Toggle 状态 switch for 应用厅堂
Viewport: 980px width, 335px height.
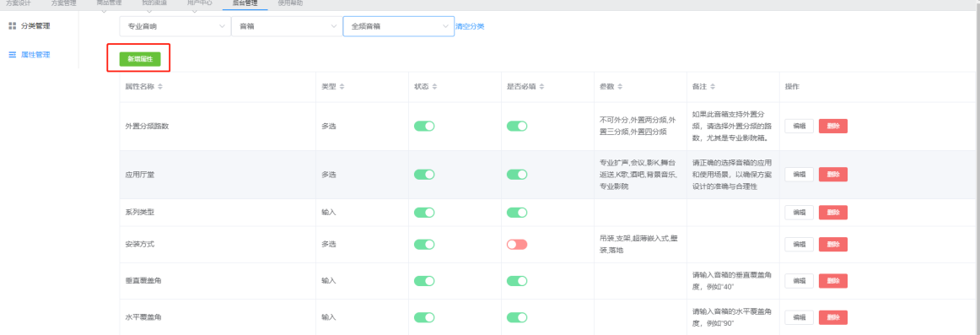(424, 175)
